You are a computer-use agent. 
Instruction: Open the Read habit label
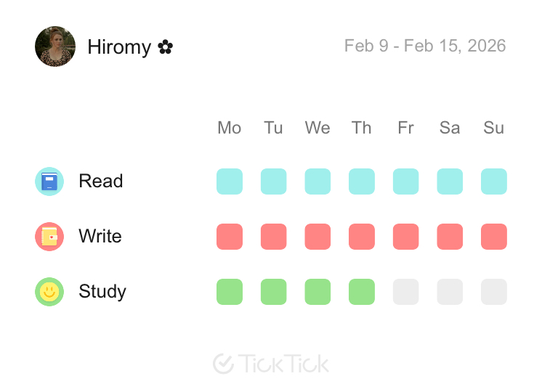tap(101, 181)
